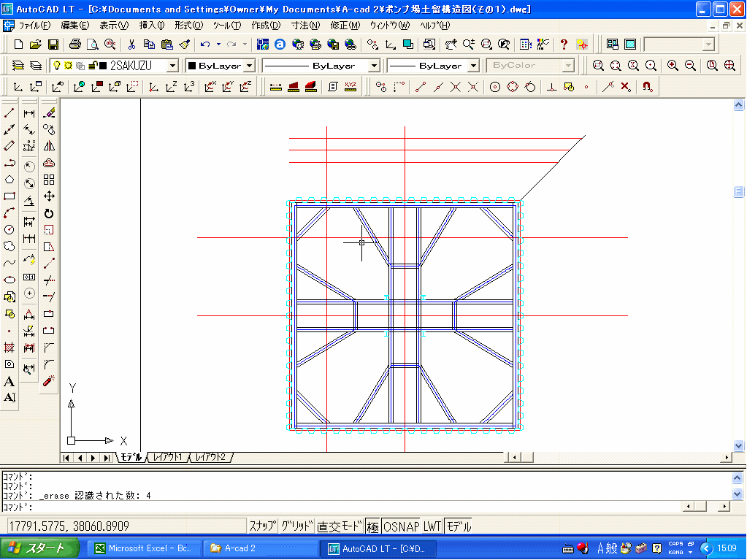Pick the Snap to Center icon
This screenshot has width=747, height=560.
coord(495,87)
